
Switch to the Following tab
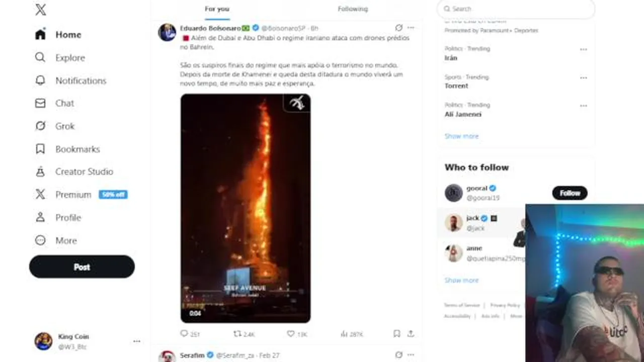click(x=353, y=9)
